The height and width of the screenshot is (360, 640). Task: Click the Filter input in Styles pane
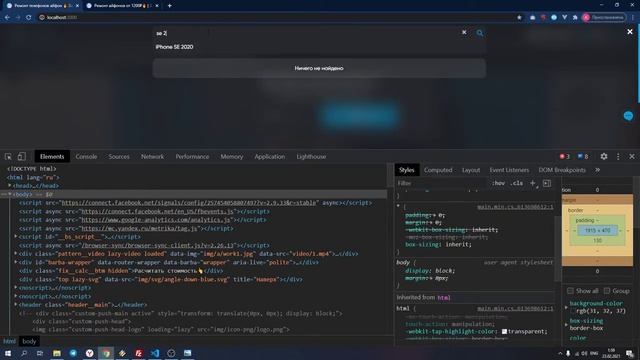(x=442, y=183)
